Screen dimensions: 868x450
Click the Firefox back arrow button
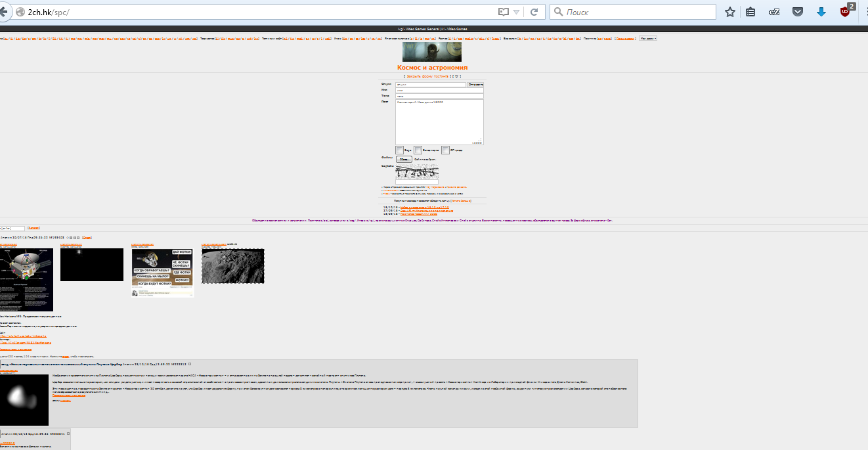coord(4,12)
